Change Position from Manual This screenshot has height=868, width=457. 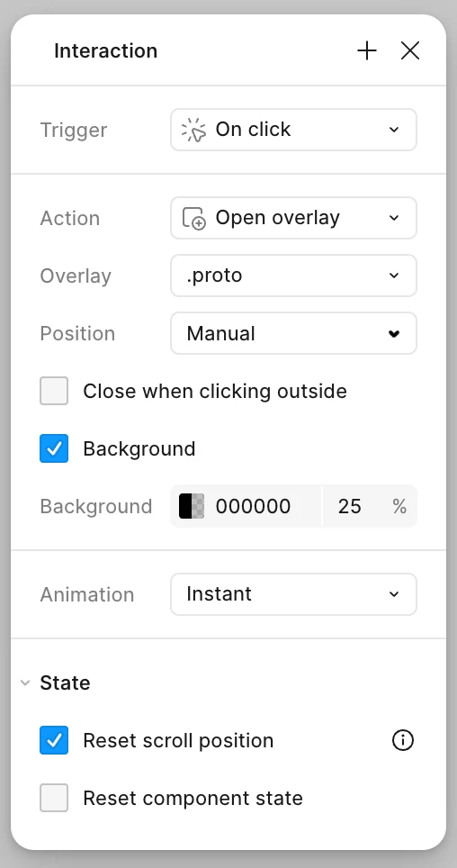pyautogui.click(x=293, y=333)
